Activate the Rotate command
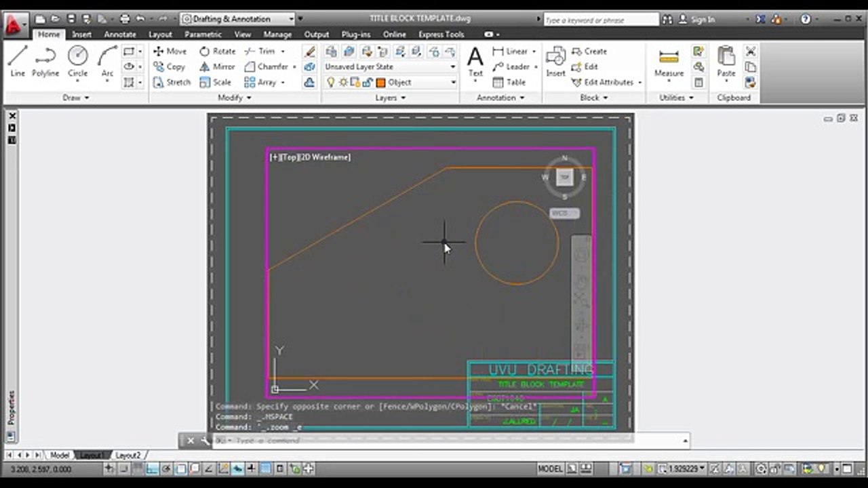Screen dimensions: 868x488 pyautogui.click(x=217, y=51)
